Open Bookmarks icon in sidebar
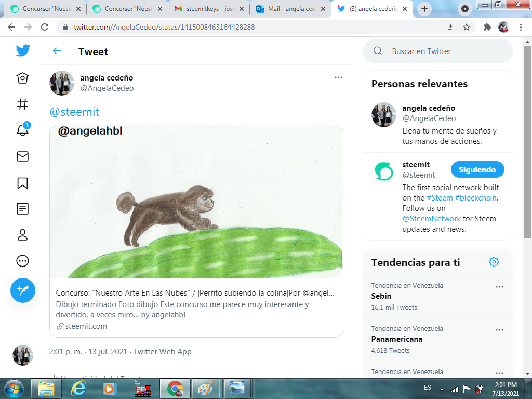This screenshot has height=399, width=532. (22, 183)
